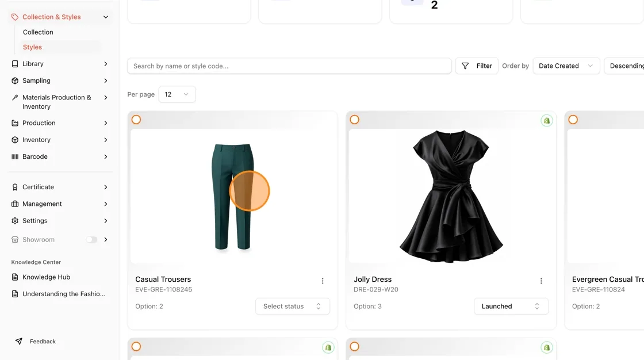Open the green trousers product image
Screen dimensions: 644x360
point(233,197)
